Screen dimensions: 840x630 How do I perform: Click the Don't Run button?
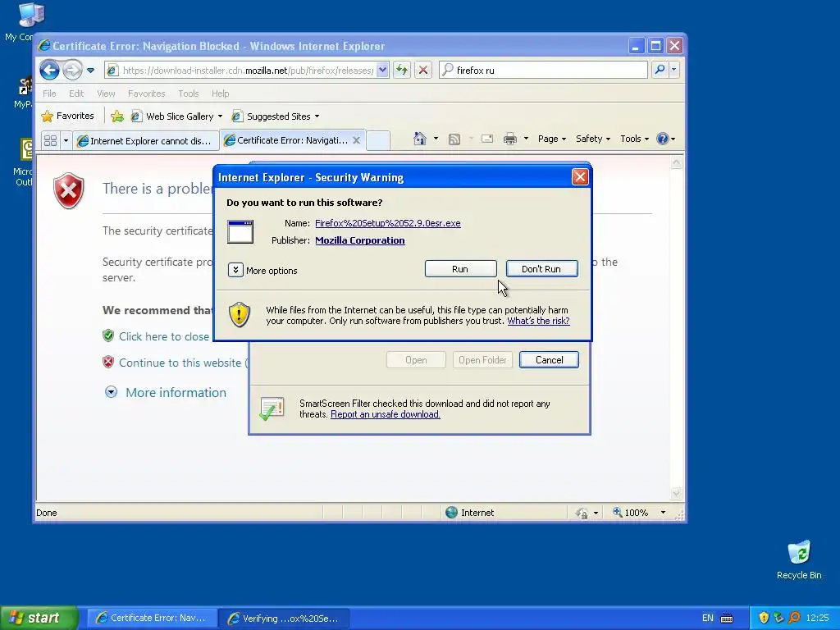coord(541,269)
